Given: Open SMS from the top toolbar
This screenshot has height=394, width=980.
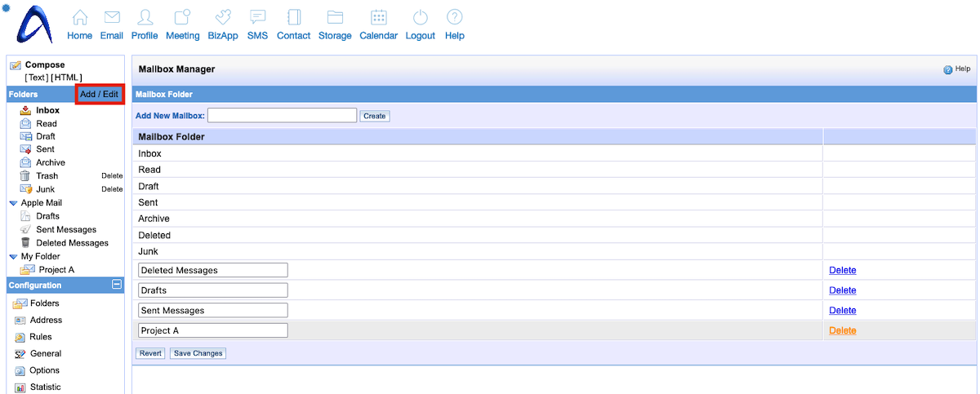Looking at the screenshot, I should (257, 18).
